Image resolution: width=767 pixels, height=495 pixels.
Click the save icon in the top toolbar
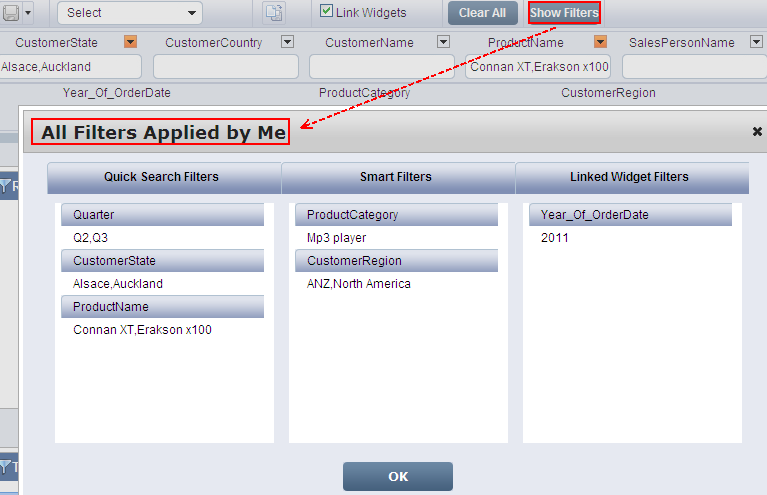click(x=9, y=13)
